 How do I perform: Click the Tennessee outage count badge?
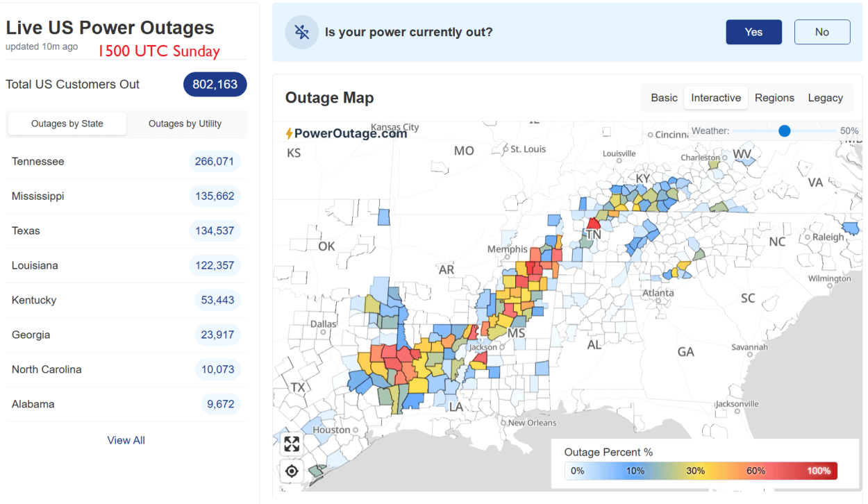pyautogui.click(x=215, y=161)
